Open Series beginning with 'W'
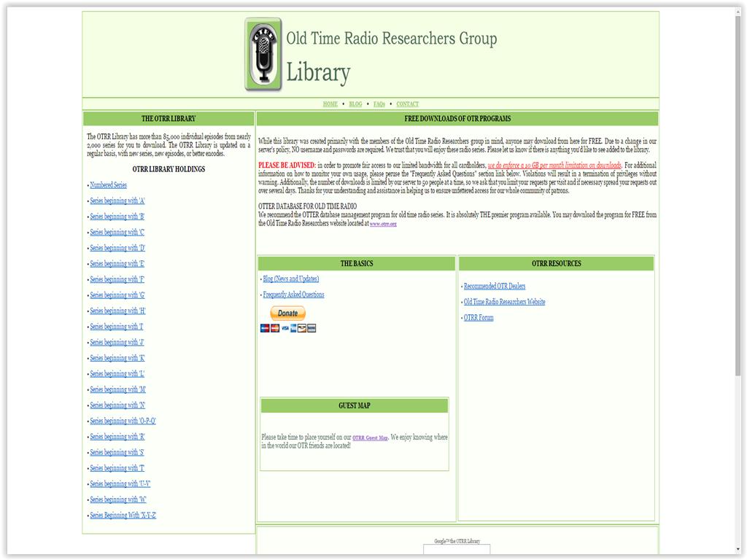 coord(118,499)
